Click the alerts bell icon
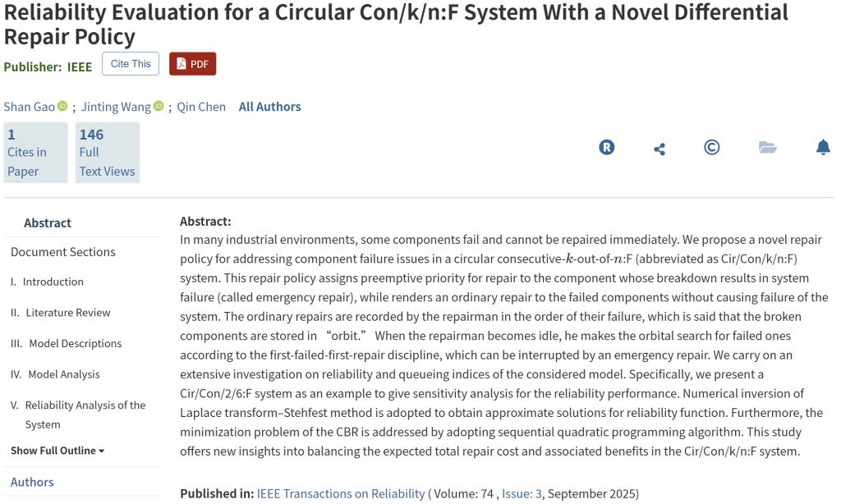Image resolution: width=841 pixels, height=504 pixels. (x=823, y=148)
